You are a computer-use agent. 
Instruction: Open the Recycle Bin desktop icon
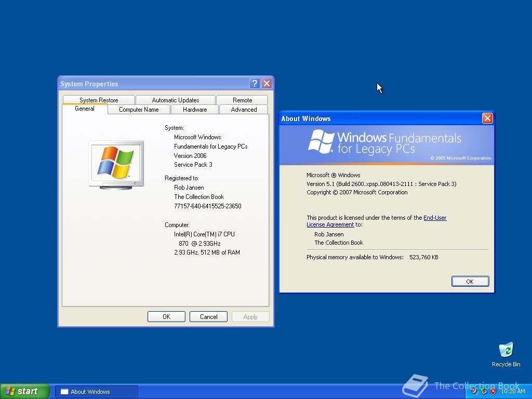coord(506,355)
